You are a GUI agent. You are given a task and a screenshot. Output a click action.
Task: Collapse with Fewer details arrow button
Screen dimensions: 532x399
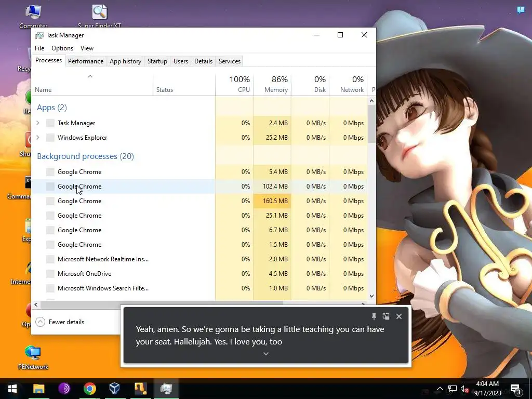pyautogui.click(x=40, y=322)
